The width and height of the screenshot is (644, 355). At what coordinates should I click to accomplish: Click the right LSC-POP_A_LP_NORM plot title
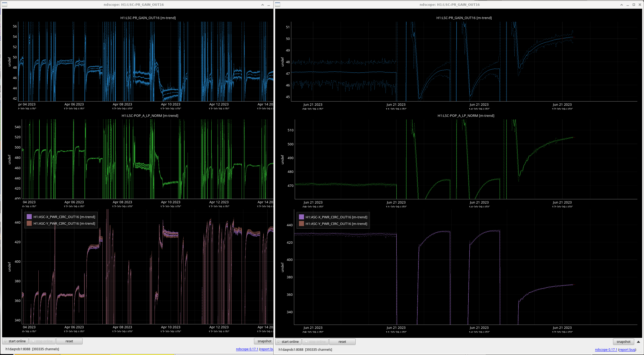click(x=466, y=116)
